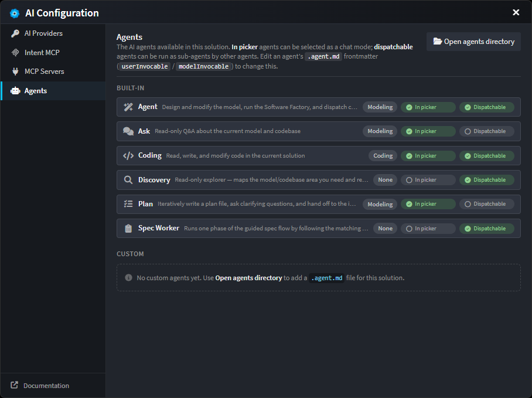Click the Modeling tag on the Agent row
This screenshot has height=398, width=532.
coord(380,107)
